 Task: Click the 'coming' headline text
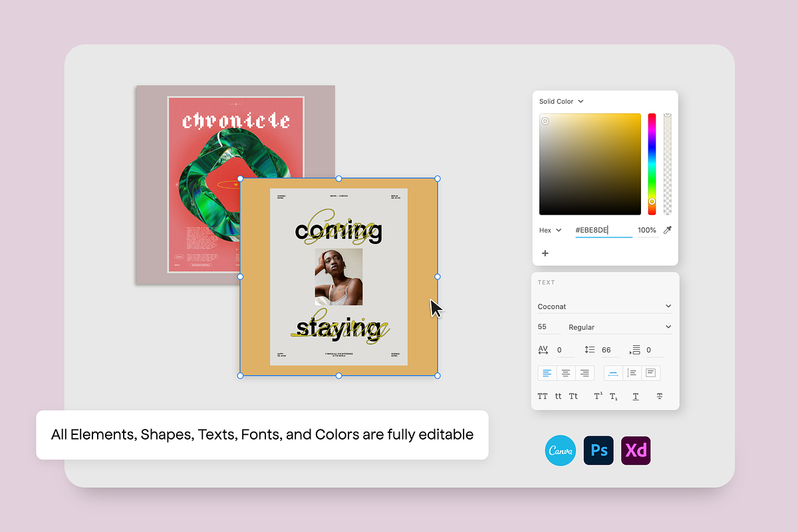[x=338, y=231]
